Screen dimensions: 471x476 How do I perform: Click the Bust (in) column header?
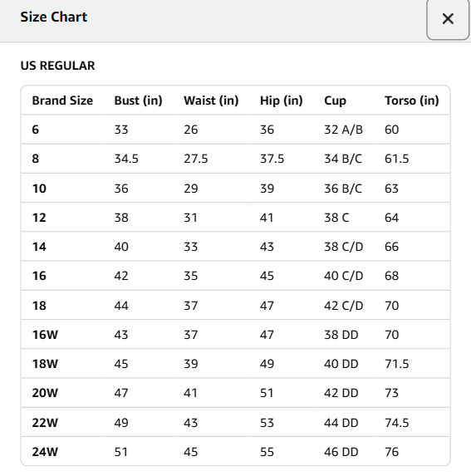138,101
